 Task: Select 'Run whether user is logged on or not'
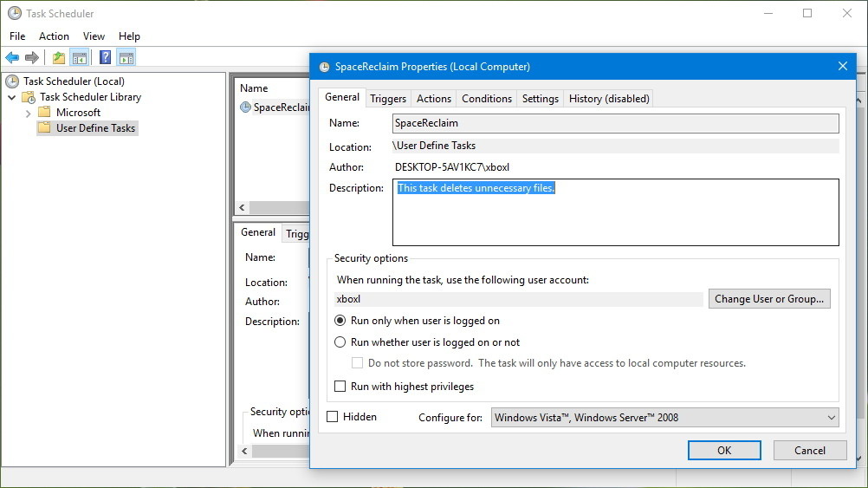(340, 342)
